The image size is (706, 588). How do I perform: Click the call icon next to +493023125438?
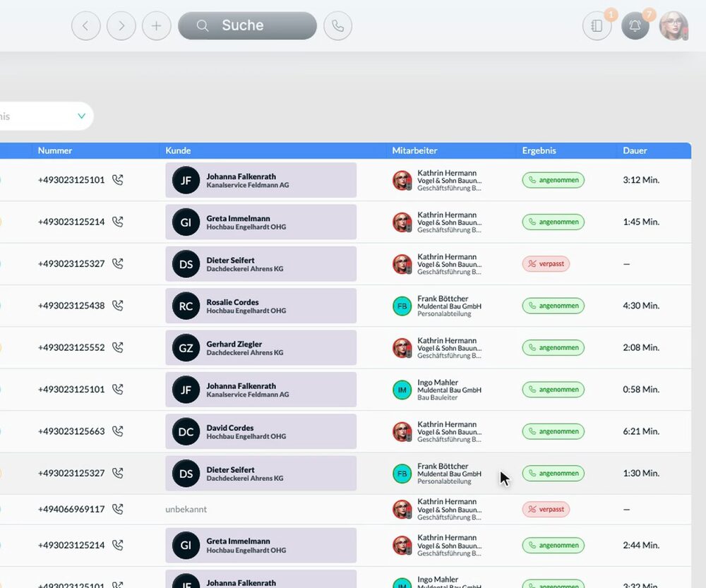coord(117,306)
